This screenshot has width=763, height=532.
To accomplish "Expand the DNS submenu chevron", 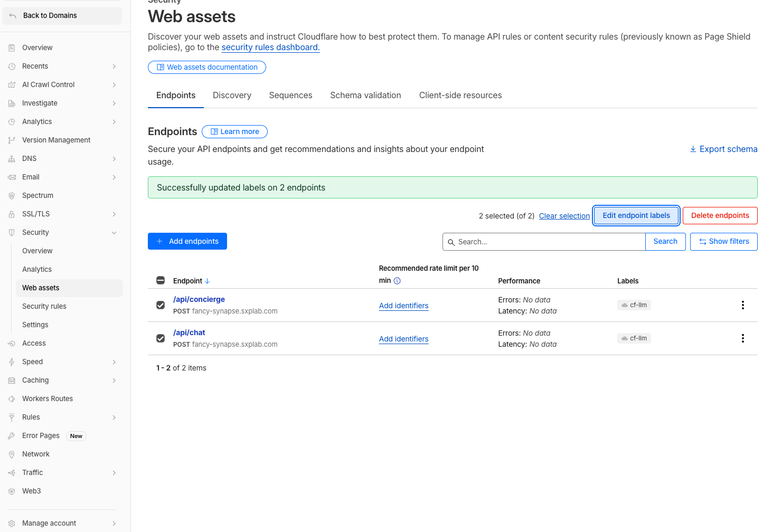I will [114, 159].
